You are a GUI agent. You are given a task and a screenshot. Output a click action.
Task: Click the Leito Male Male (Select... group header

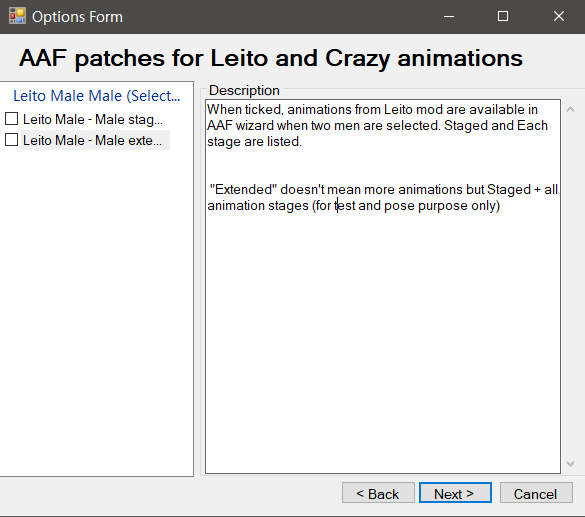97,96
